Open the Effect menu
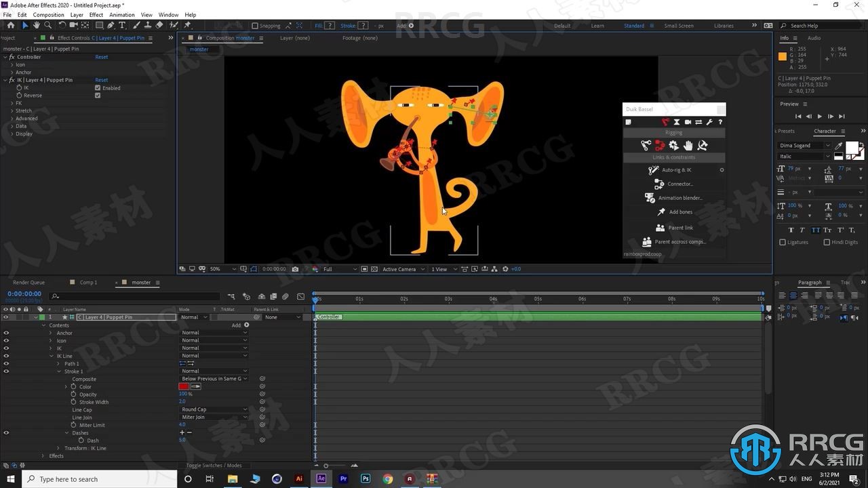The width and height of the screenshot is (868, 488). click(x=96, y=14)
